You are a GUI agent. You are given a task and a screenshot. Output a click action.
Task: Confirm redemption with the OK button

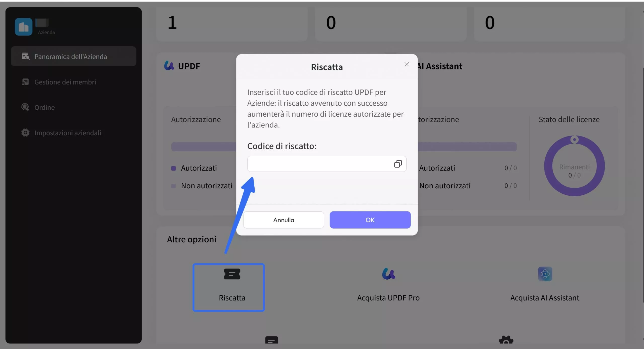point(370,220)
